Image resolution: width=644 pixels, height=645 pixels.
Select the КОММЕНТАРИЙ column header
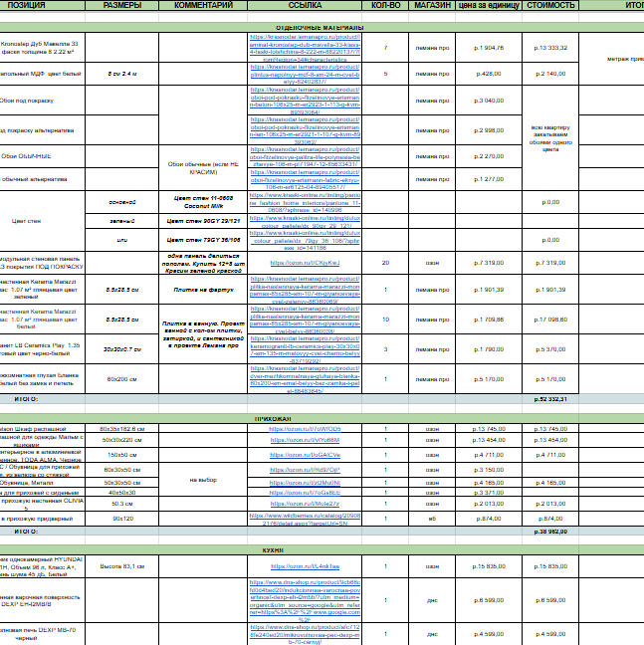(x=203, y=5)
